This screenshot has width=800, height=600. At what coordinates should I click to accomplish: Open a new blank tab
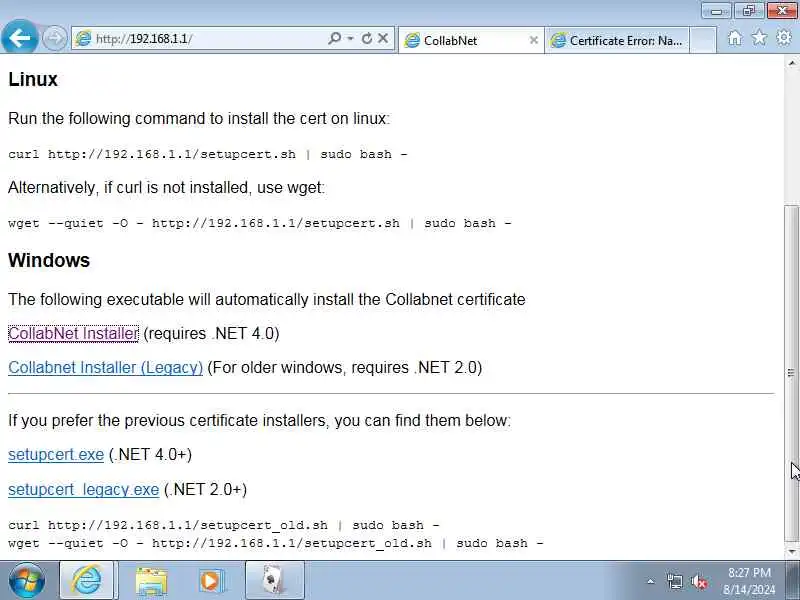703,40
